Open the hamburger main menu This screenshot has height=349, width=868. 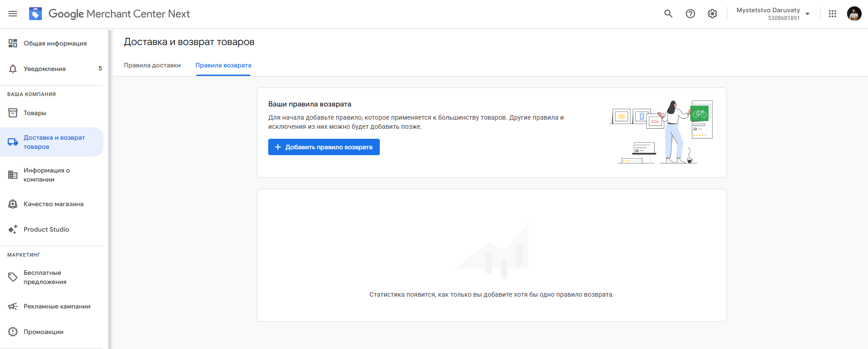click(13, 14)
